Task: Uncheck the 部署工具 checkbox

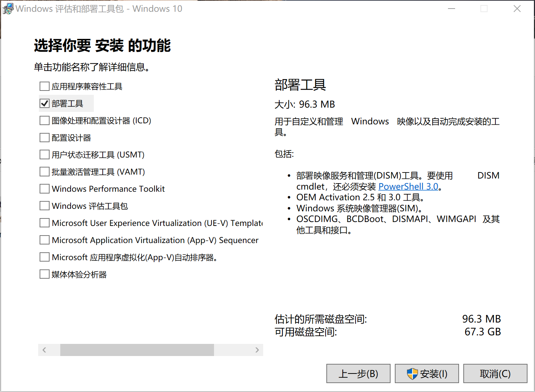Action: click(45, 104)
